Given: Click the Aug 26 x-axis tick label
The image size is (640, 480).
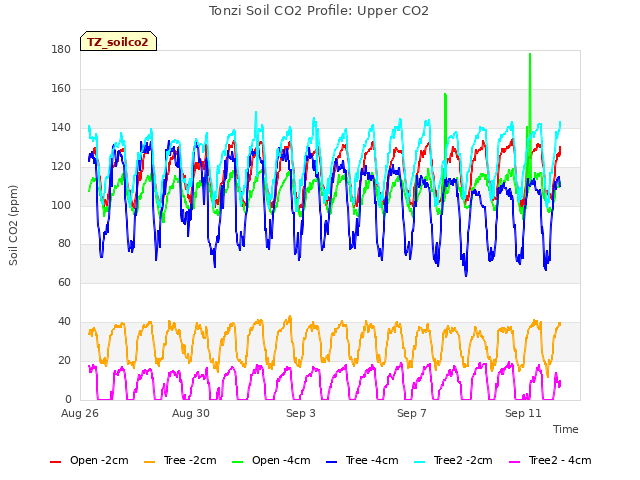Looking at the screenshot, I should [80, 413].
